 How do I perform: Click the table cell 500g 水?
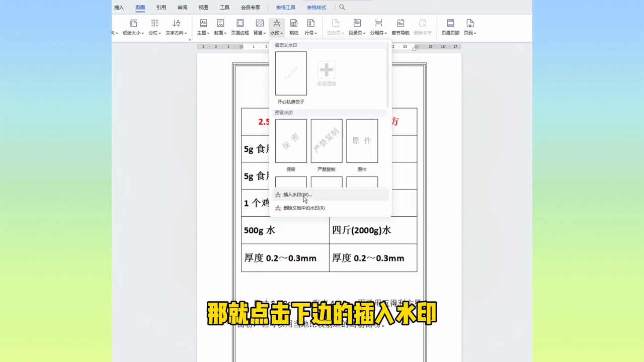click(x=285, y=230)
